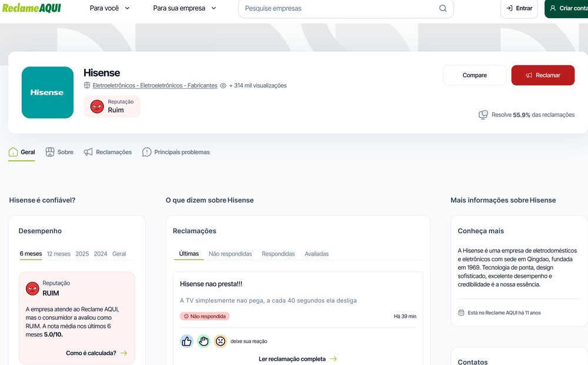Open the Eletroeletrônicos - Fabricantes category link

pyautogui.click(x=155, y=85)
